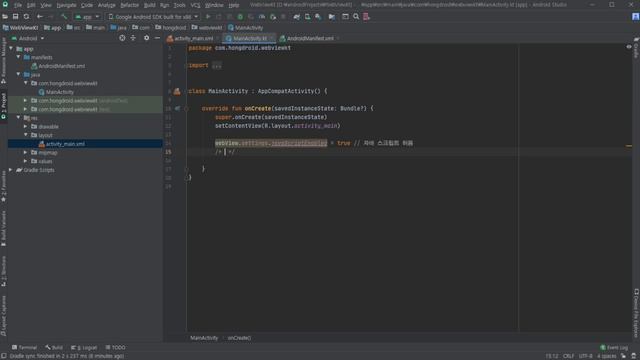Screen dimensions: 640x360
Task: Click the override gutter icon beside onCreate
Action: click(177, 109)
